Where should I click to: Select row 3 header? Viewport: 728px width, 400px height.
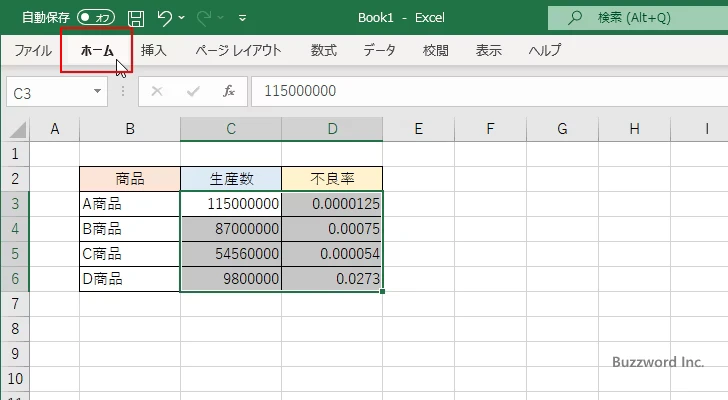pos(15,204)
